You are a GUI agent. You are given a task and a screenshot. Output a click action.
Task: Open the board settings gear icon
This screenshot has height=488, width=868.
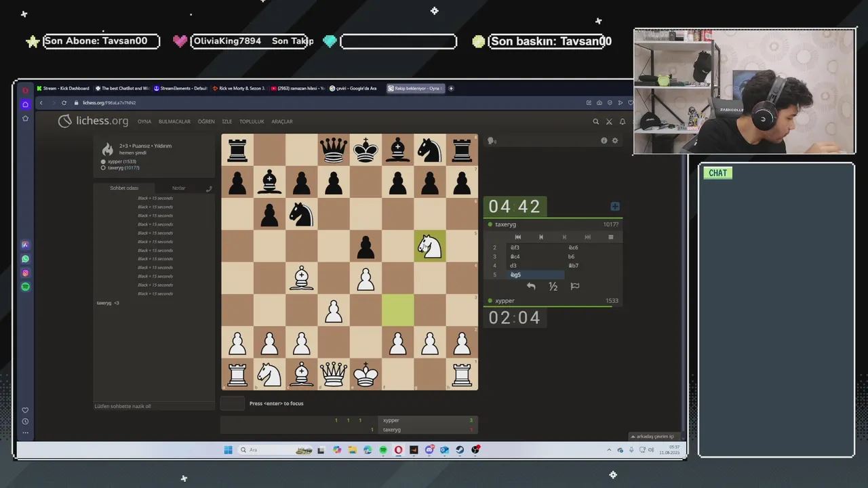[615, 140]
